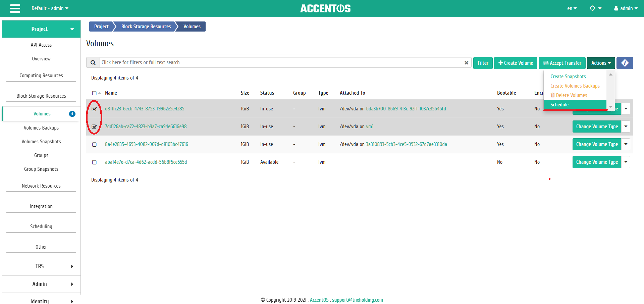
Task: Click Change Volume Type for aba14e7e
Action: [597, 162]
